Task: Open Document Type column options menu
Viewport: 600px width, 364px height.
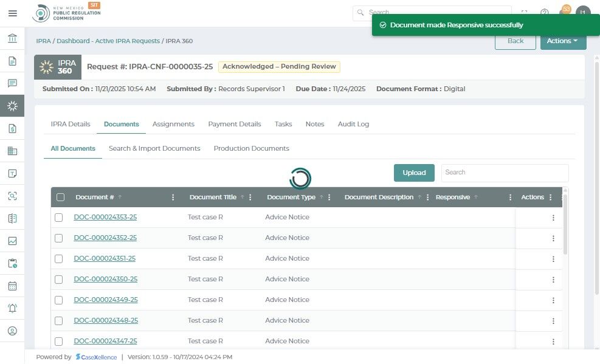Action: [329, 197]
